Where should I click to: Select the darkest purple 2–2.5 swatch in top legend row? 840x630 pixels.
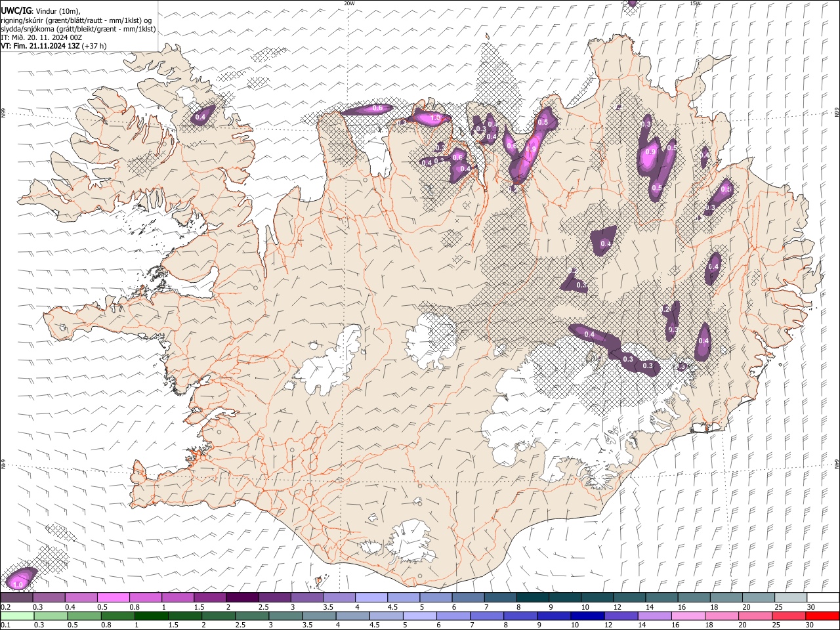tap(242, 597)
